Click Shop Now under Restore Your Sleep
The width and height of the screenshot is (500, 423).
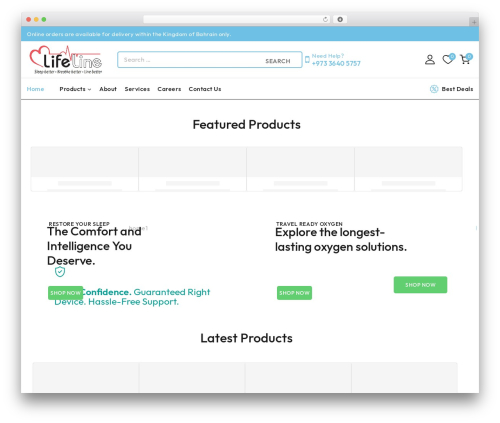tap(65, 293)
